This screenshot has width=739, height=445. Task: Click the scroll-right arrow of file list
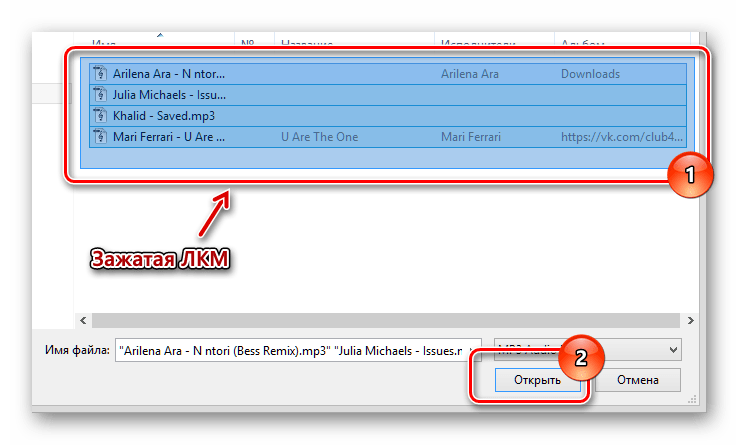(x=689, y=320)
